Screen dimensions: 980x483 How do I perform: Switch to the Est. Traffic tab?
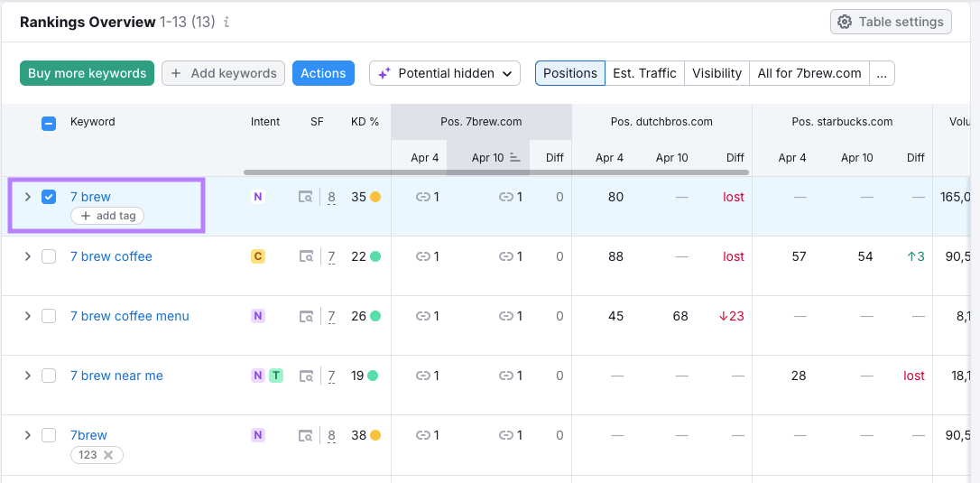click(x=644, y=73)
